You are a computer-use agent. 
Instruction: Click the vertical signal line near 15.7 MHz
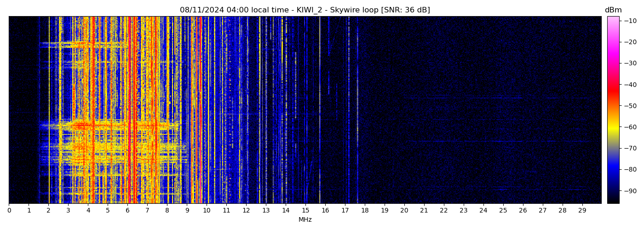pos(320,110)
